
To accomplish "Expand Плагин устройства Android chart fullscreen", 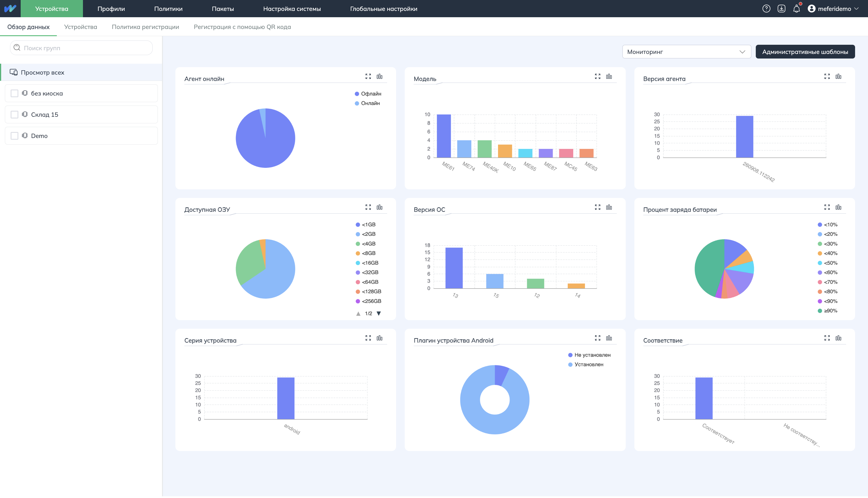I will pos(597,338).
